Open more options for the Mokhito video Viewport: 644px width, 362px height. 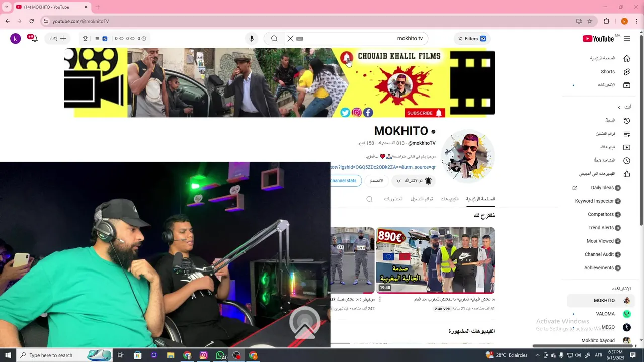[380, 299]
